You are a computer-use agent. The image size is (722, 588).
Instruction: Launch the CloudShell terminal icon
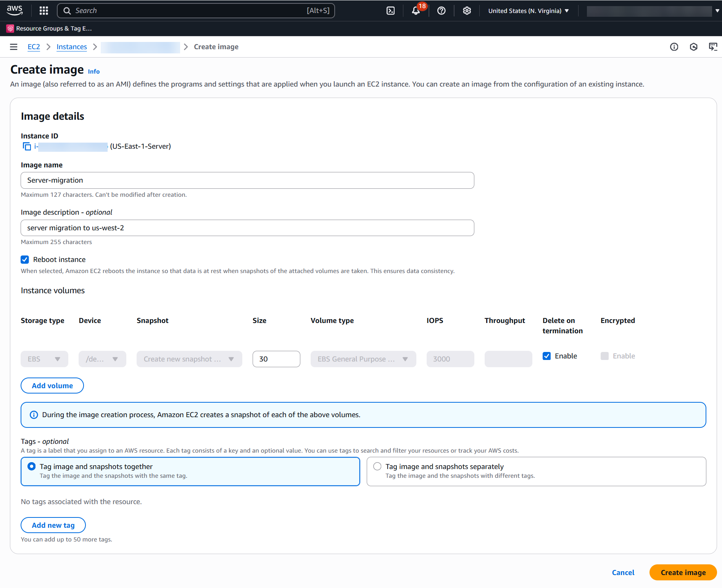(391, 11)
